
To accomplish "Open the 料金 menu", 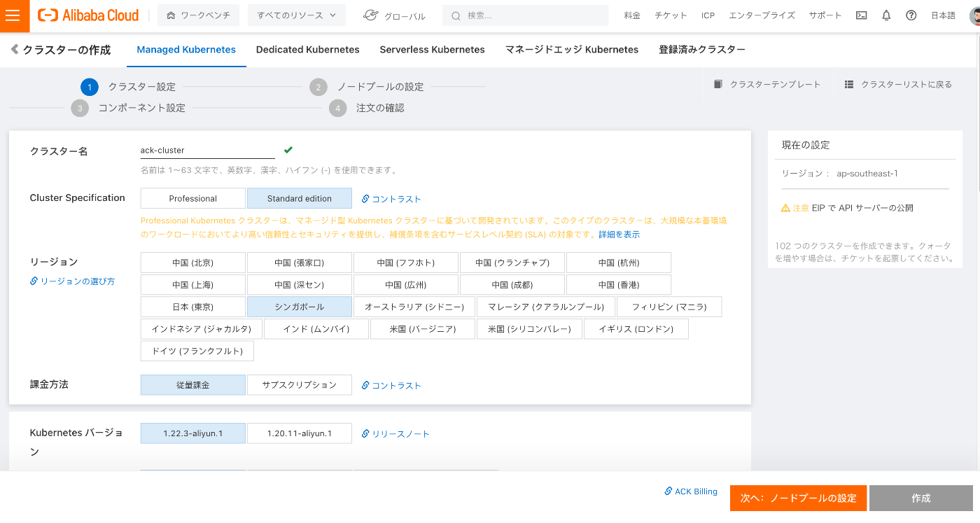I will [x=632, y=15].
